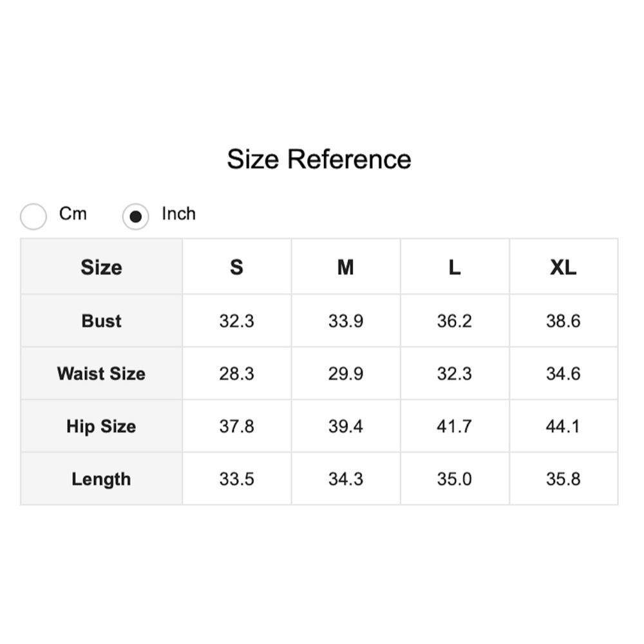The image size is (644, 644).
Task: Select the Inch radio button
Action: (x=135, y=217)
